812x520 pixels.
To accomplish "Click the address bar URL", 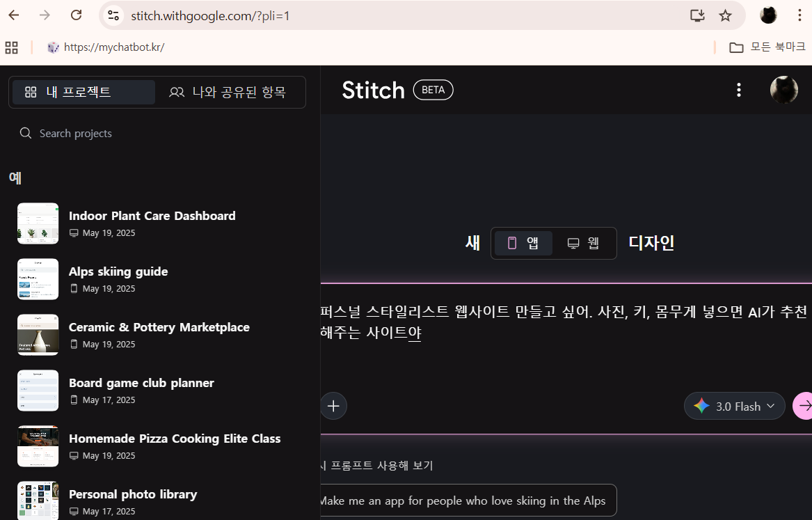I will coord(210,15).
